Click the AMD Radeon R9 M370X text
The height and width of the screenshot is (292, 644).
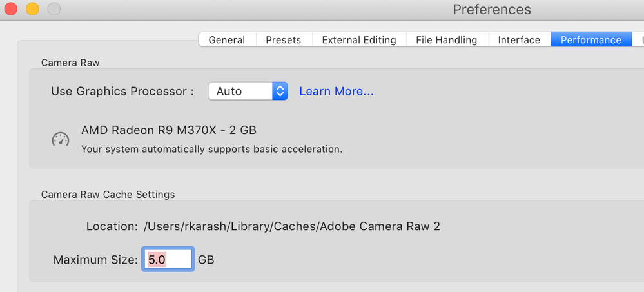pyautogui.click(x=169, y=130)
